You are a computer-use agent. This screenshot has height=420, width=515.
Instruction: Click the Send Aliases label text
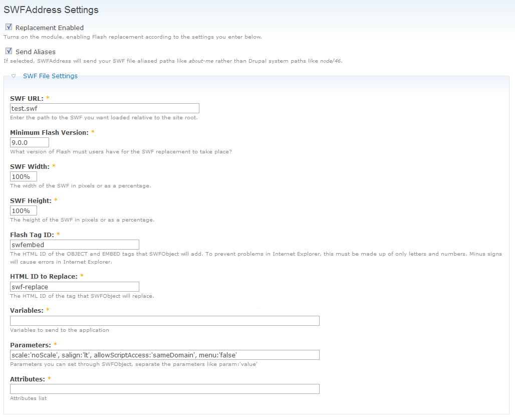(36, 52)
